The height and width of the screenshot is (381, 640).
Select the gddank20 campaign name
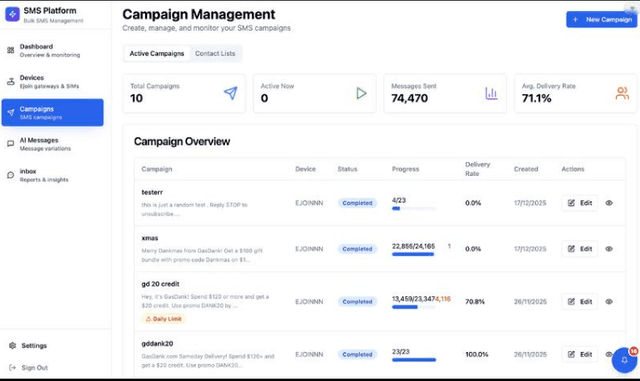[157, 344]
